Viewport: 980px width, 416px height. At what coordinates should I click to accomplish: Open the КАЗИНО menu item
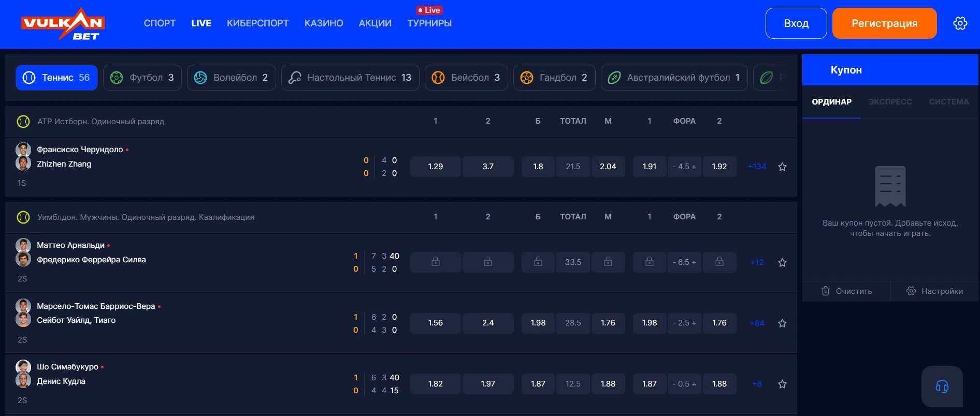point(324,23)
